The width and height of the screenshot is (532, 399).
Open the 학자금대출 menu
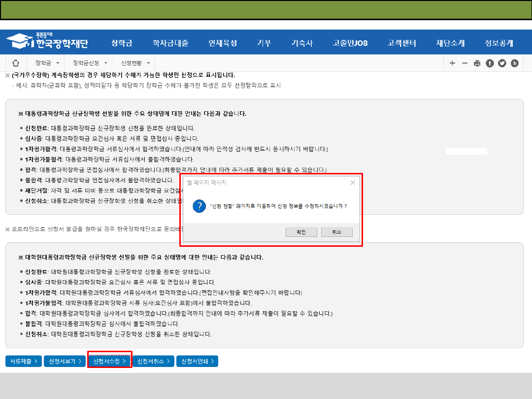[170, 43]
